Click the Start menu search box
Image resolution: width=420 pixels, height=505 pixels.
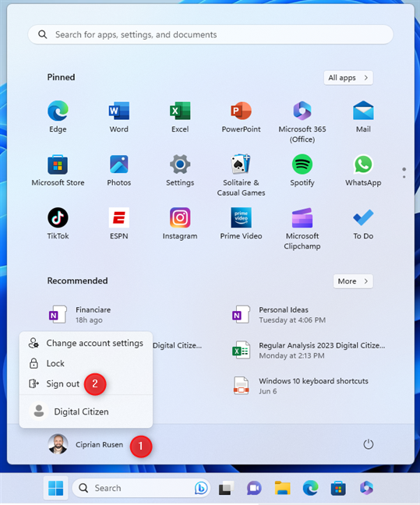[210, 34]
